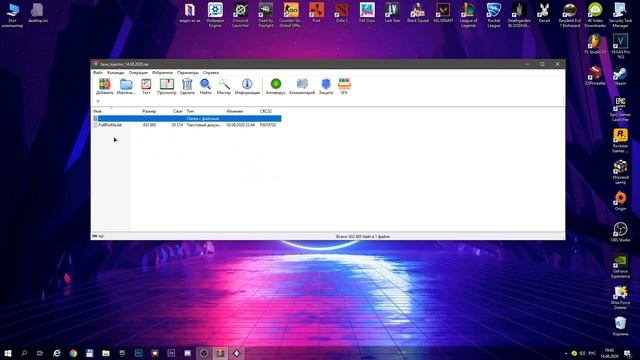Open the Dead by Daylight desktop shortcut
This screenshot has height=360, width=640.
click(x=266, y=15)
